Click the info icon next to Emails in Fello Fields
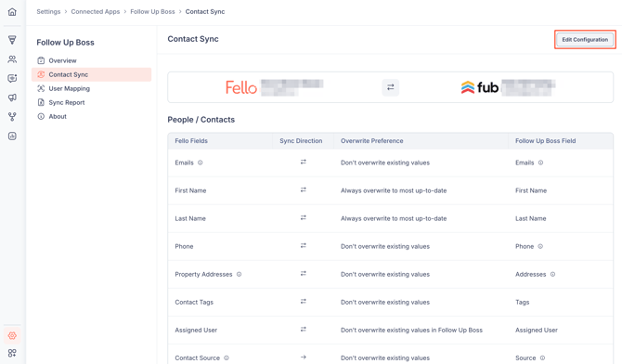Screen dimensions: 622x364 point(201,162)
